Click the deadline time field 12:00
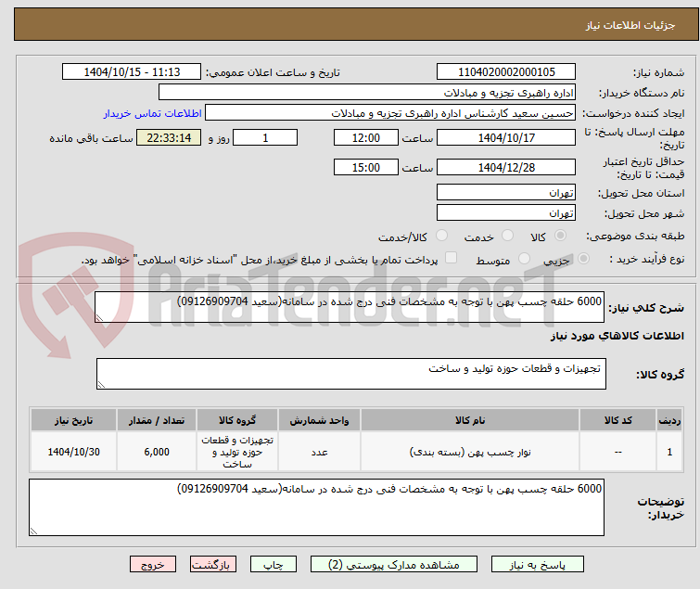The width and height of the screenshot is (700, 589). (x=366, y=137)
